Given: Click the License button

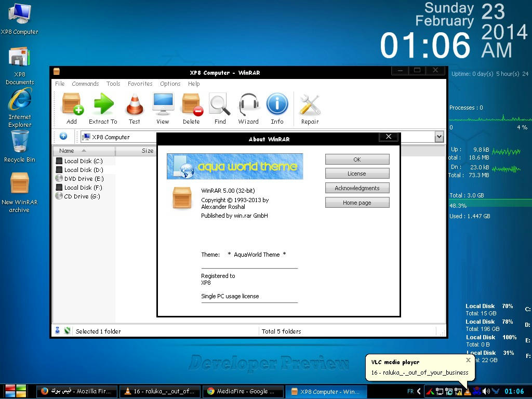Looking at the screenshot, I should pos(357,174).
